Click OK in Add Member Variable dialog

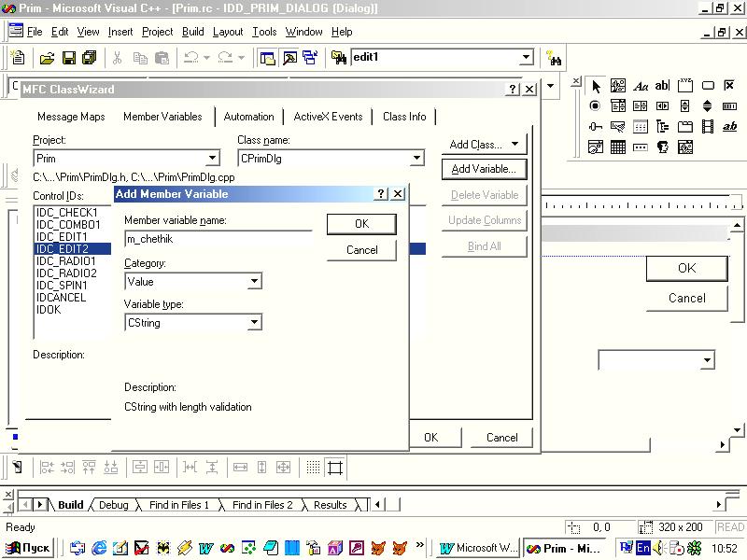pos(361,224)
